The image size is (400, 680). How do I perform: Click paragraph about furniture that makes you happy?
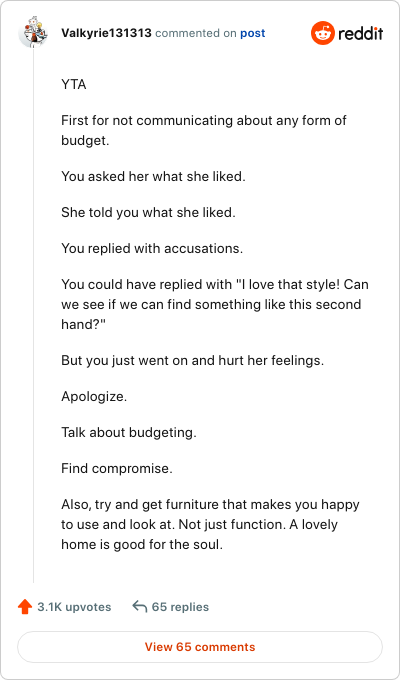(x=210, y=525)
